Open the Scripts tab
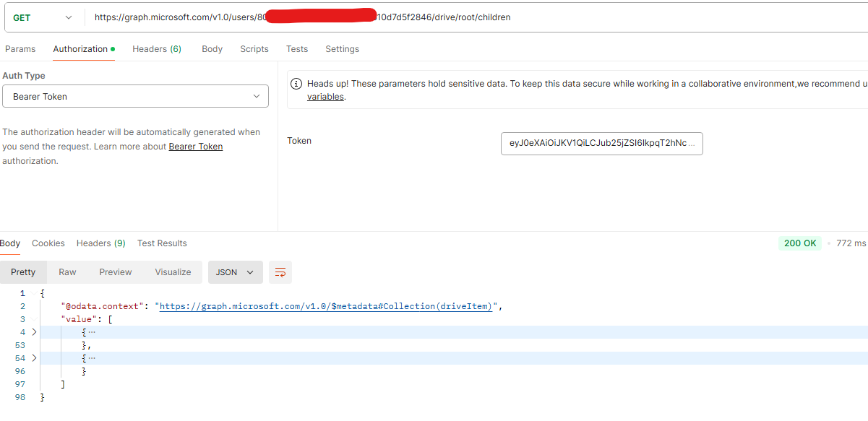The height and width of the screenshot is (421, 868). point(254,48)
